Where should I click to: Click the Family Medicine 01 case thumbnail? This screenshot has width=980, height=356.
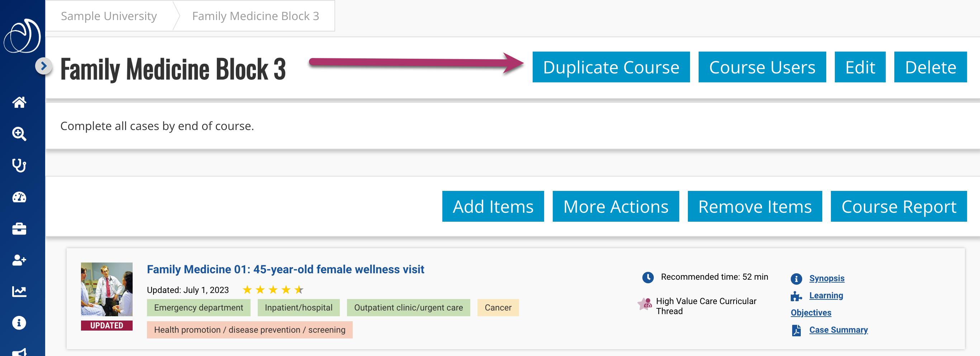[106, 289]
